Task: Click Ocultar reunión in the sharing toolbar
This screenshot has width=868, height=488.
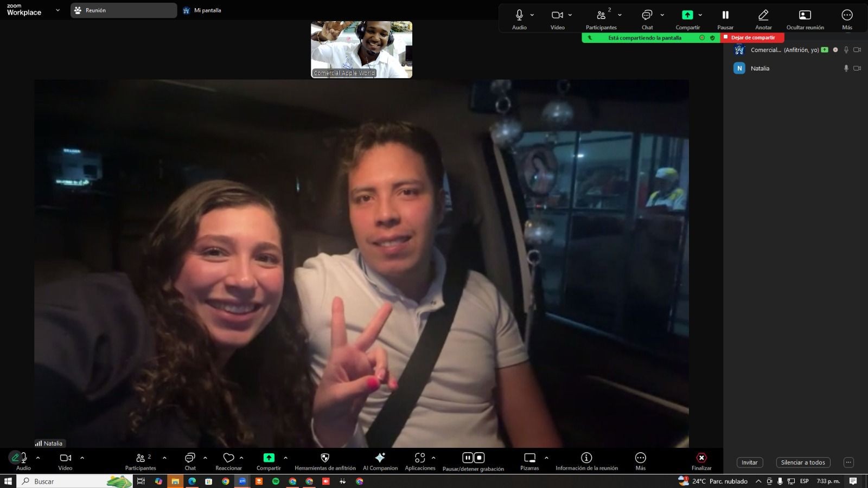Action: (805, 16)
